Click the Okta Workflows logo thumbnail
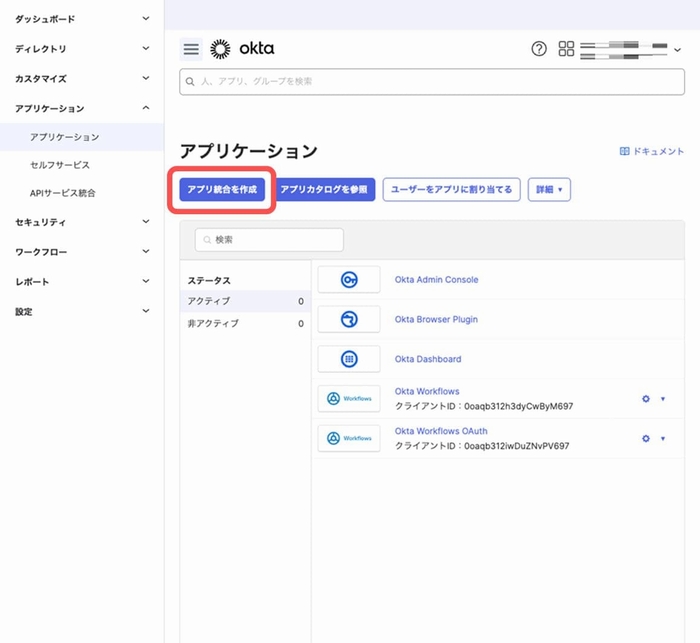The width and height of the screenshot is (700, 643). [349, 398]
